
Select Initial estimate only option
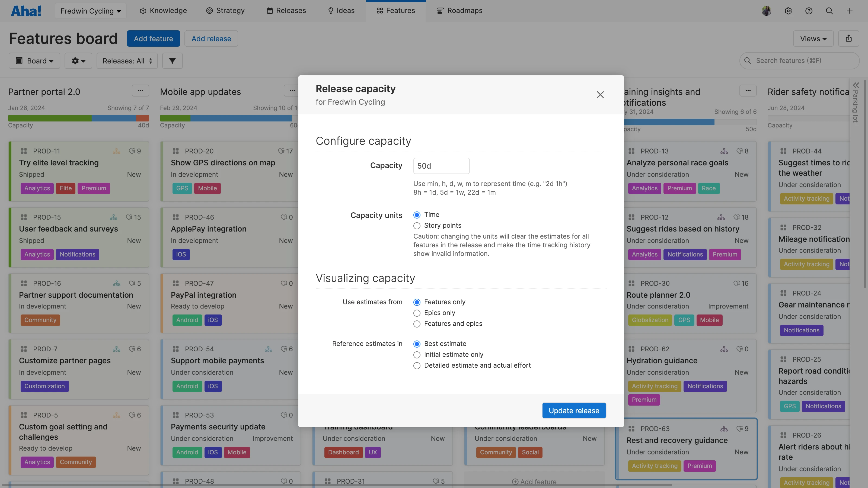click(417, 355)
